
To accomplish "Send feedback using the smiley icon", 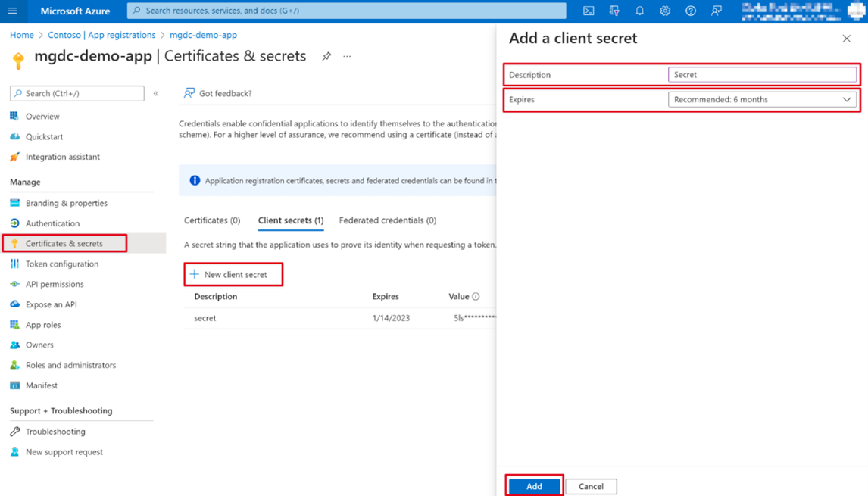I will (x=715, y=11).
